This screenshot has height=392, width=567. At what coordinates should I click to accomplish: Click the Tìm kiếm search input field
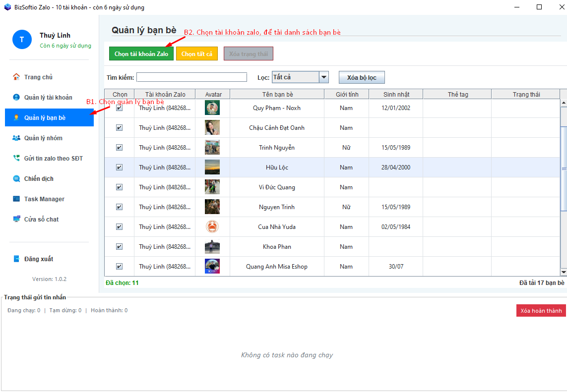(x=191, y=77)
